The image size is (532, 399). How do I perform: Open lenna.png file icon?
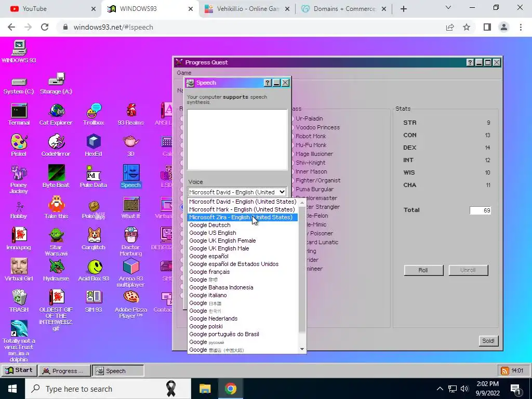pos(19,239)
